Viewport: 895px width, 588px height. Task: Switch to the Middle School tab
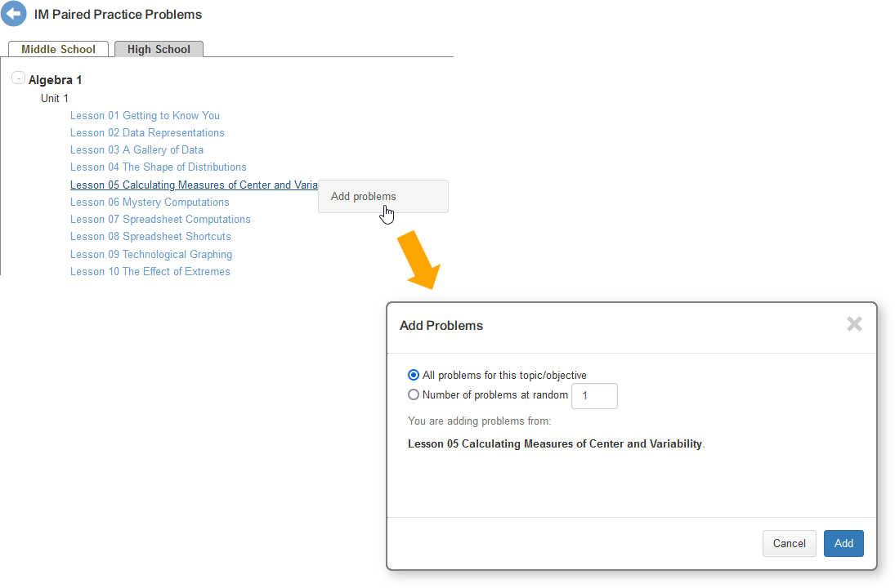[58, 49]
